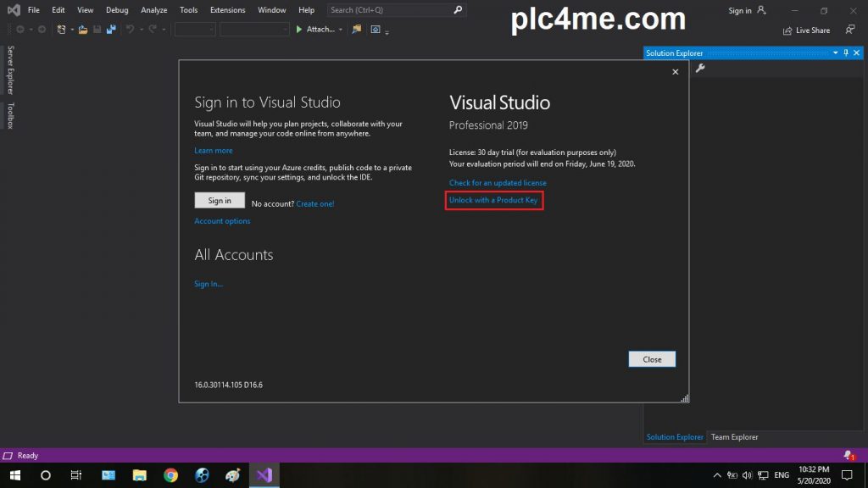Click the Solution Explorer wrench properties icon
This screenshot has height=488, width=868.
tap(700, 69)
